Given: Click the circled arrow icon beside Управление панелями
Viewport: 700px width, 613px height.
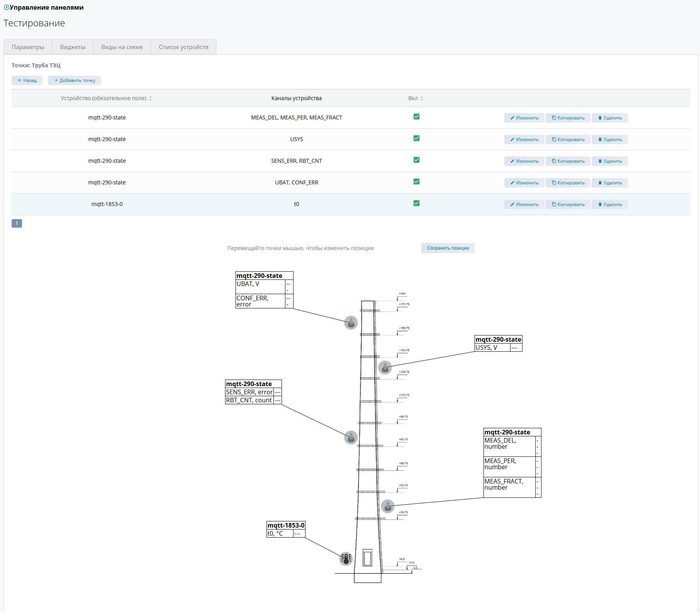Looking at the screenshot, I should 6,7.
